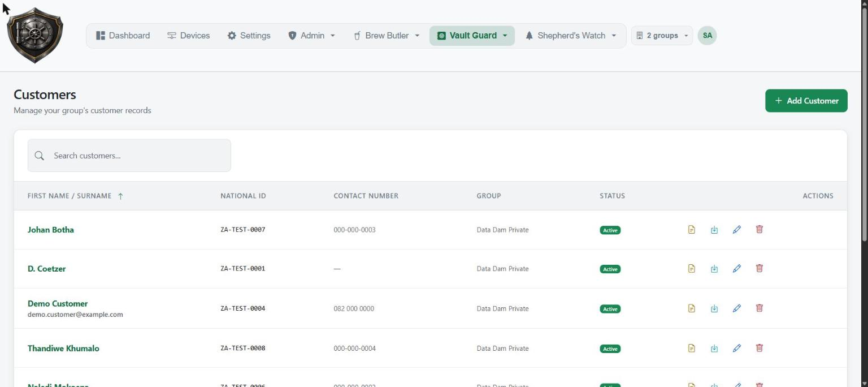Delete Demo Customer using trash icon
The width and height of the screenshot is (868, 387).
tap(759, 308)
